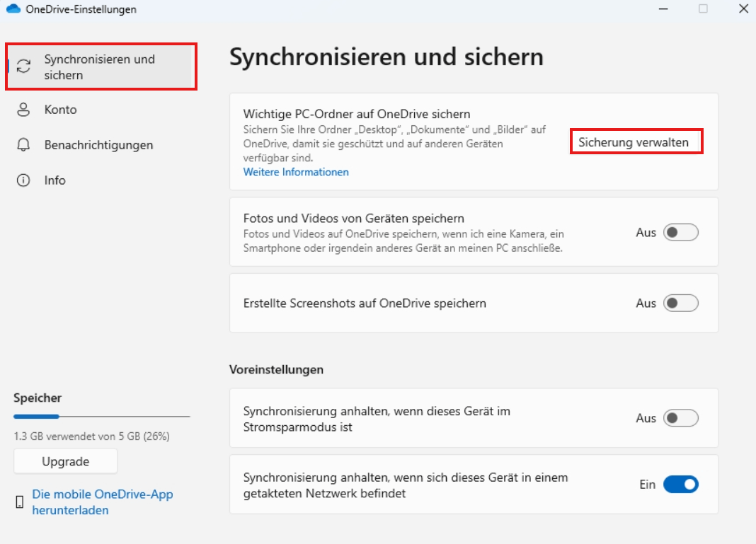Close the OneDrive-Einstellungen window
Image resolution: width=756 pixels, height=544 pixels.
pos(743,8)
